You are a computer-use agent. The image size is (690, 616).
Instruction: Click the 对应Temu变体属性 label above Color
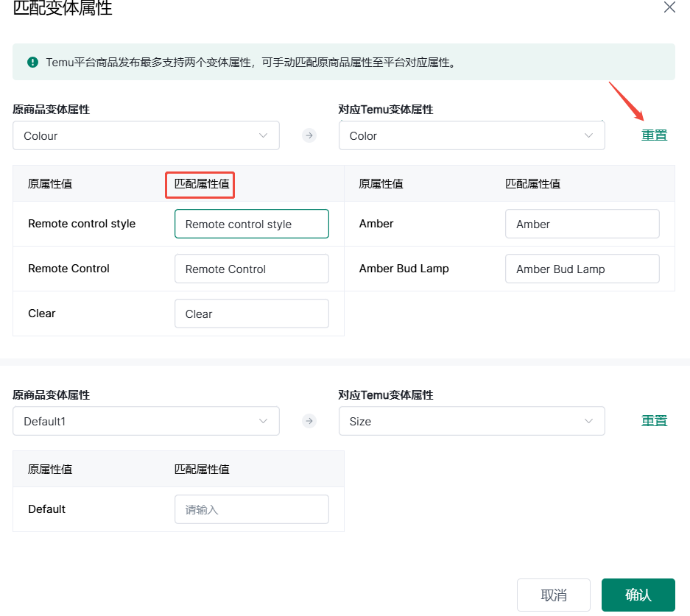coord(386,110)
